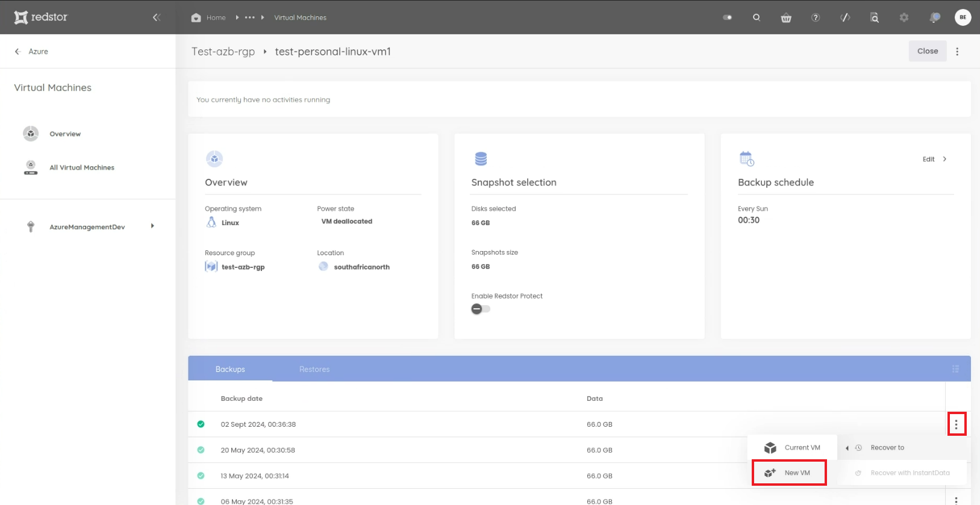Expand the AzureManagementDev arrow
980x505 pixels.
(x=152, y=226)
